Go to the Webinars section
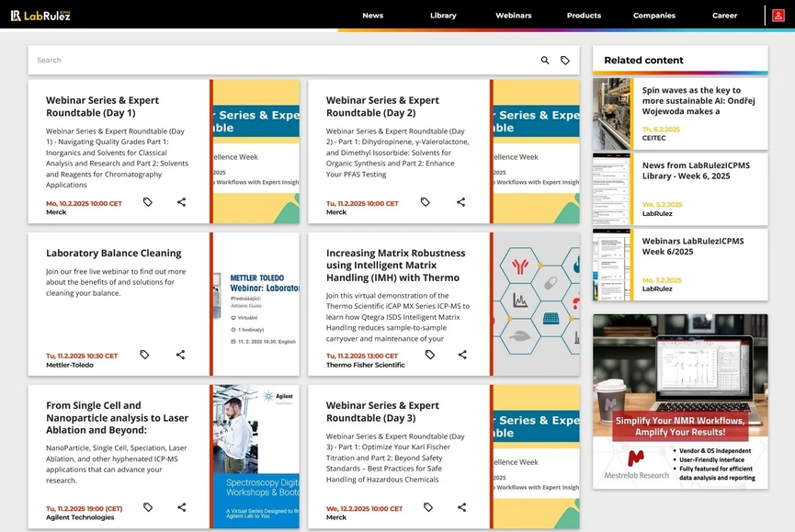Viewport: 795px width, 532px height. (514, 16)
